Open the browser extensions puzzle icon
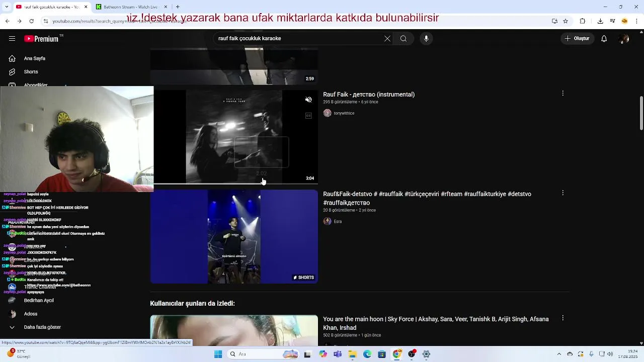The width and height of the screenshot is (644, 362). point(583,21)
